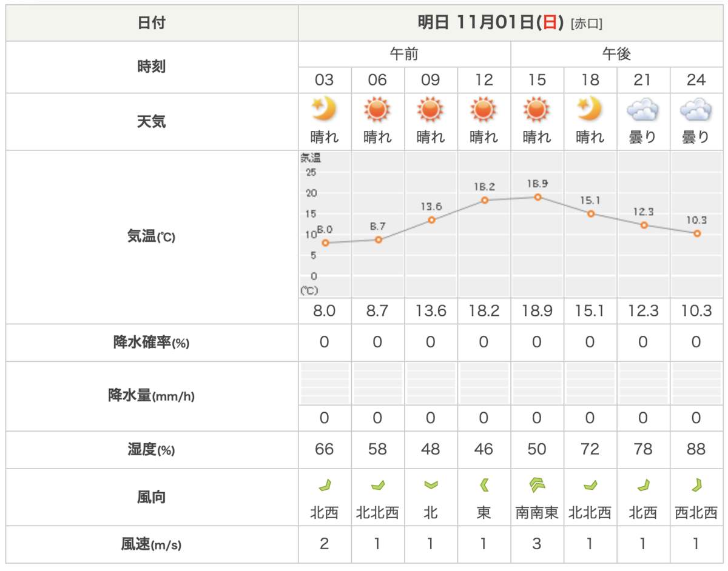728x571 pixels.
Task: Click the wind arrow above 南南東
Action: (537, 484)
